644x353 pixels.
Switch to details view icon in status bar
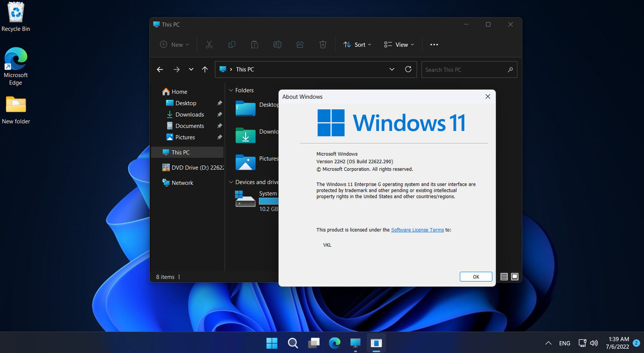pos(504,276)
